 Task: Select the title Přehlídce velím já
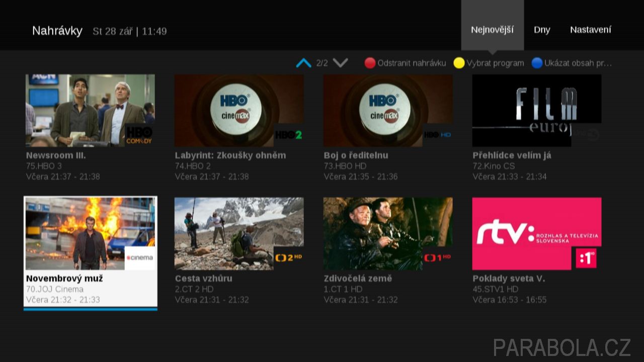(512, 155)
